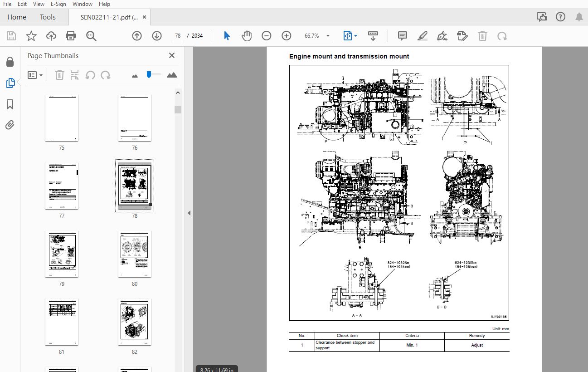Switch to the Tools tab
This screenshot has height=372, width=588.
click(48, 17)
